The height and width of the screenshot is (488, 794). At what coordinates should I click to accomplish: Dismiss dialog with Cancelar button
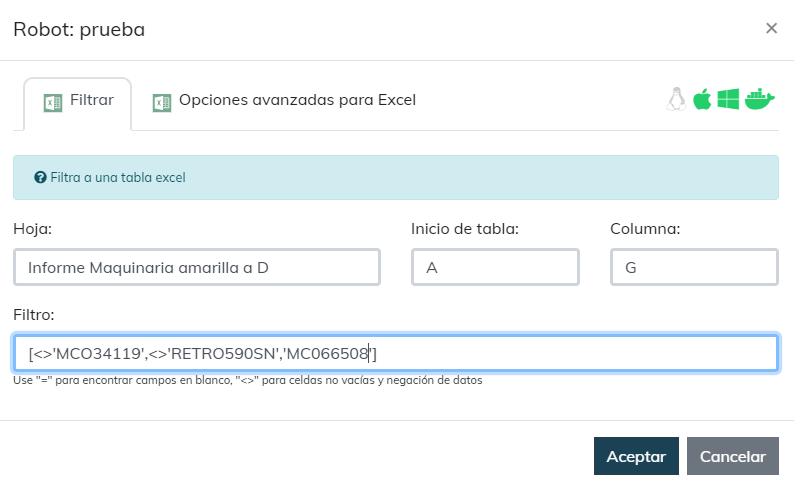(x=733, y=456)
